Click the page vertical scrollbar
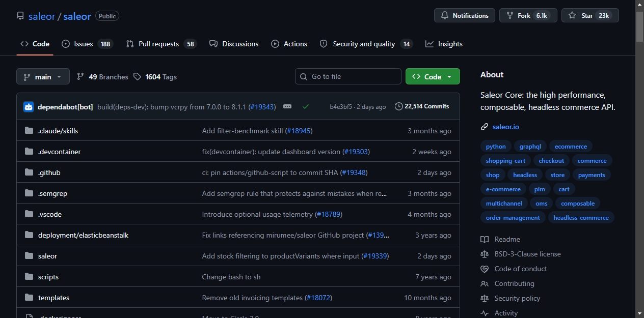Screen dimensions: 644x318 (639, 159)
